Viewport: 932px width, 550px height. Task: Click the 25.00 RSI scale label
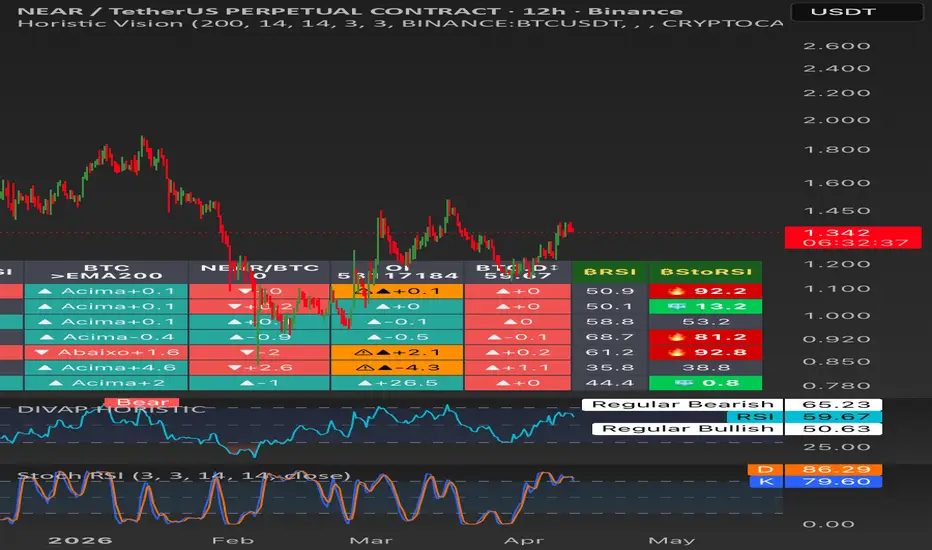pyautogui.click(x=837, y=447)
